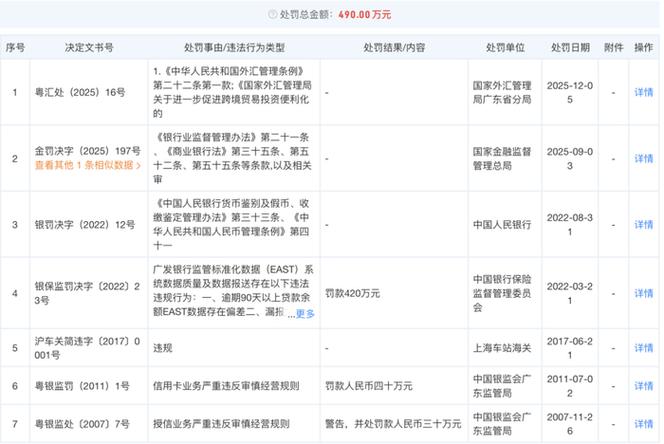Expand 更多 in the EAST penalty reason
Viewport: 664px width, 444px height.
305,314
